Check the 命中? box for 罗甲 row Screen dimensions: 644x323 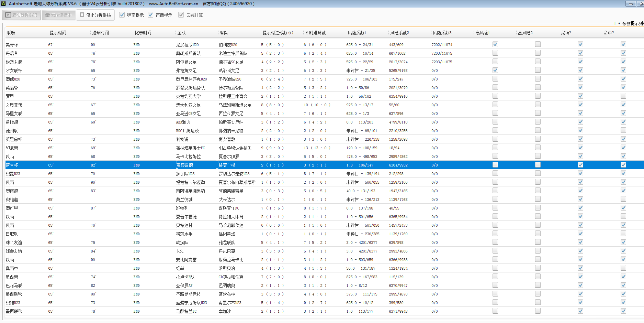click(623, 96)
